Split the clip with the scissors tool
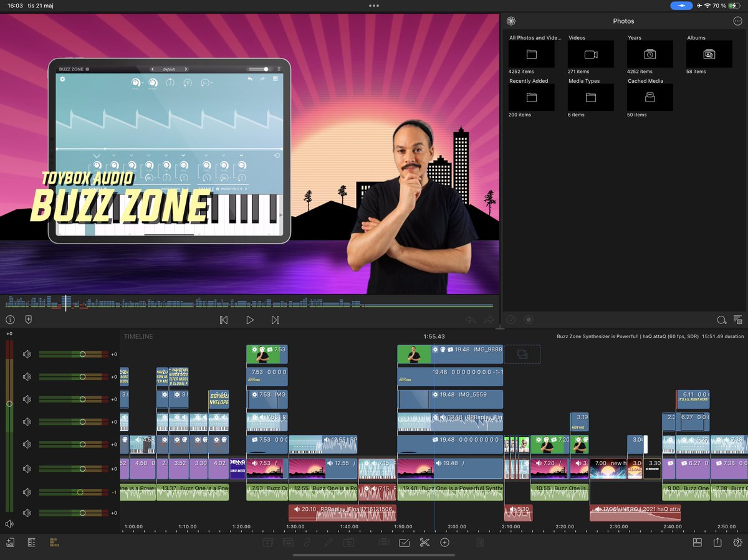The image size is (748, 560). pos(424,543)
